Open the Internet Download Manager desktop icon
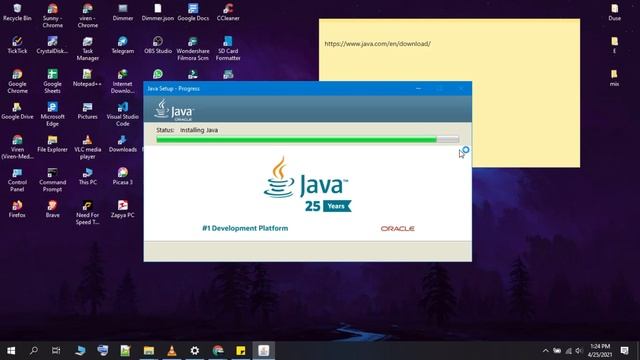 coord(123,81)
